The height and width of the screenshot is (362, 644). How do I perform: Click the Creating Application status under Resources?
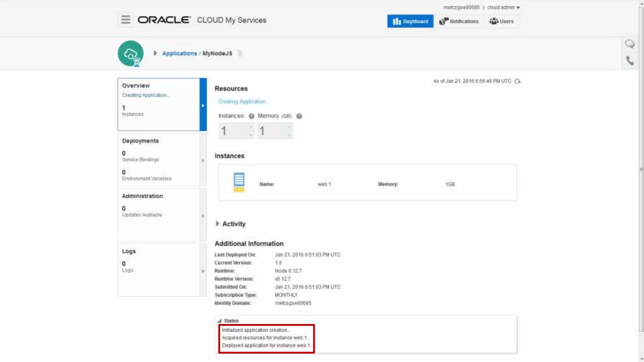click(x=243, y=101)
